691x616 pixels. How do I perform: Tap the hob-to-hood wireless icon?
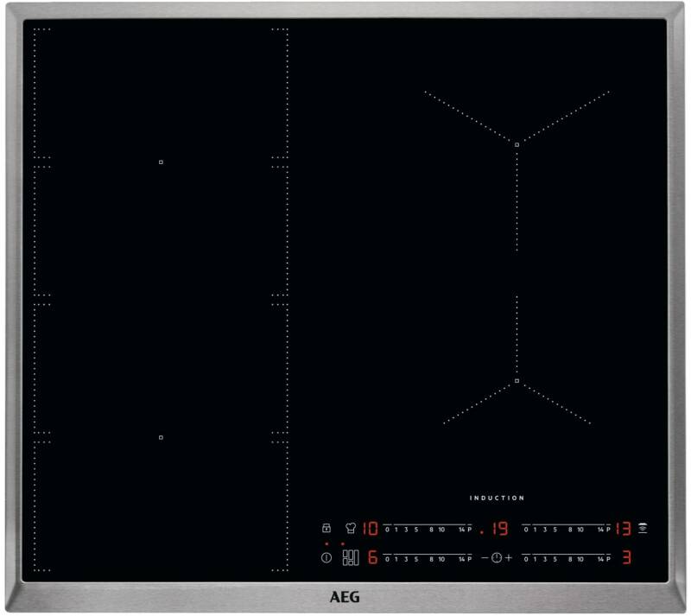[x=643, y=528]
